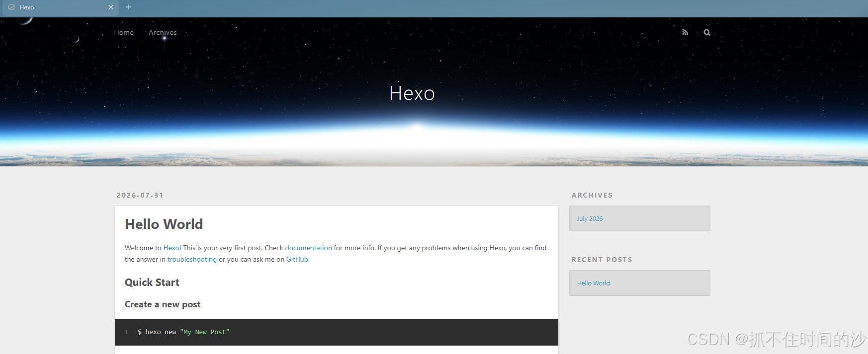Go to Home in navigation
Viewport: 868px width, 354px height.
click(124, 32)
